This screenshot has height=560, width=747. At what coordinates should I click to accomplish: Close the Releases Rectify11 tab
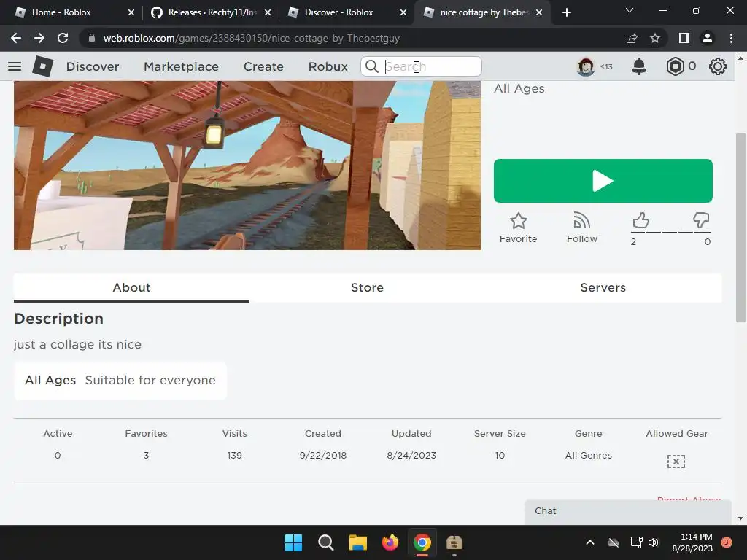pos(268,12)
